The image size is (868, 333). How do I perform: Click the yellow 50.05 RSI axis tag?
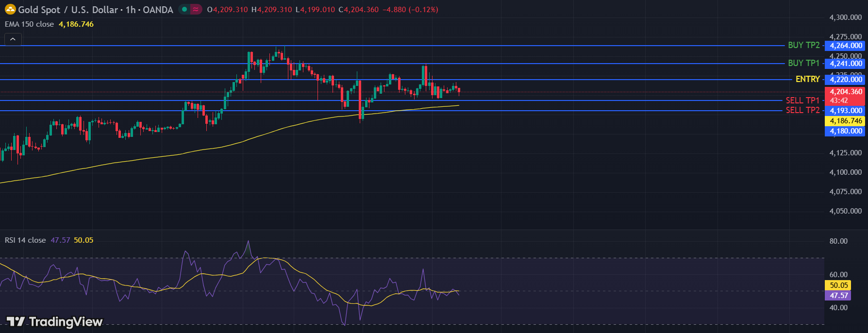tap(838, 285)
